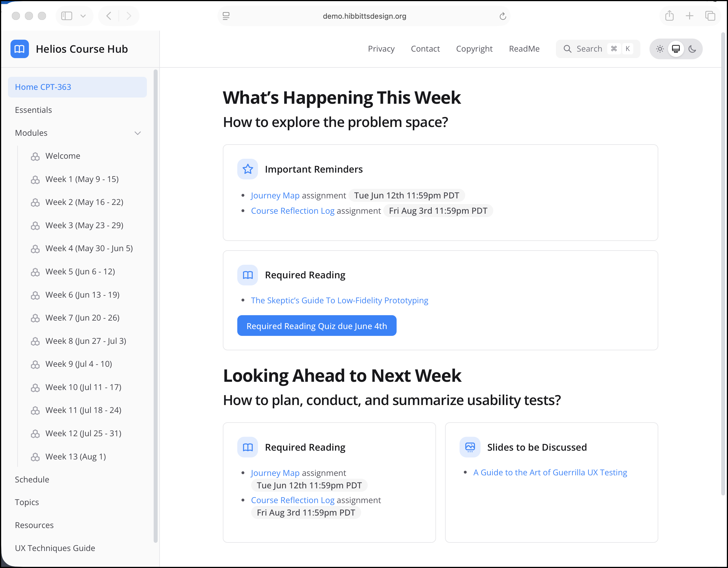Click the back navigation arrow
The height and width of the screenshot is (568, 728).
pos(109,16)
